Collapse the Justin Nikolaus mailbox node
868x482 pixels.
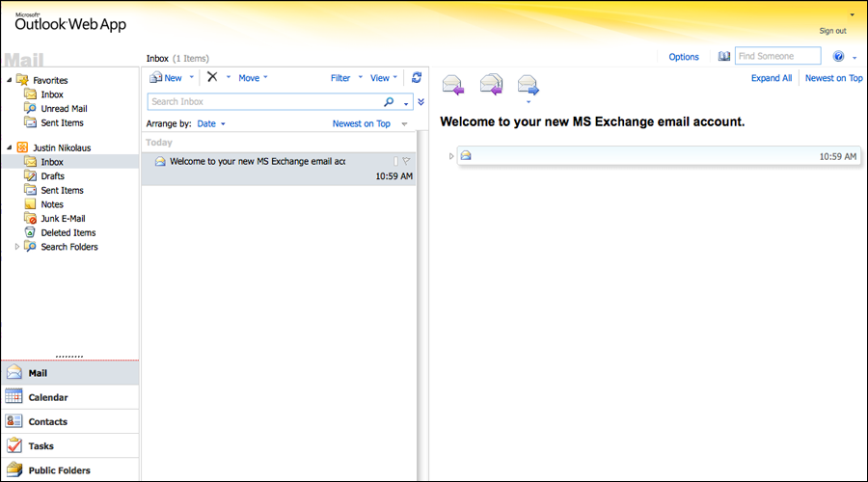10,147
